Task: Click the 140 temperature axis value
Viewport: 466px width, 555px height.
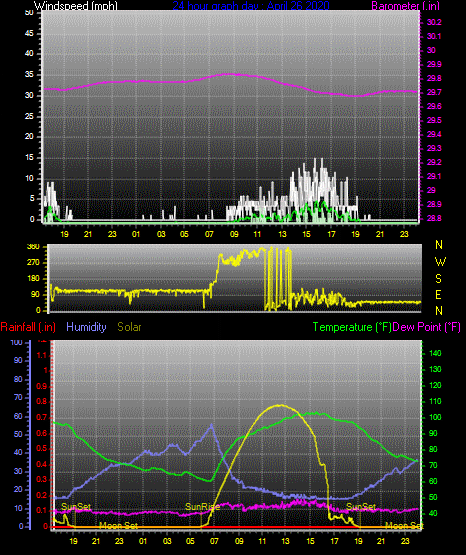Action: coord(435,353)
